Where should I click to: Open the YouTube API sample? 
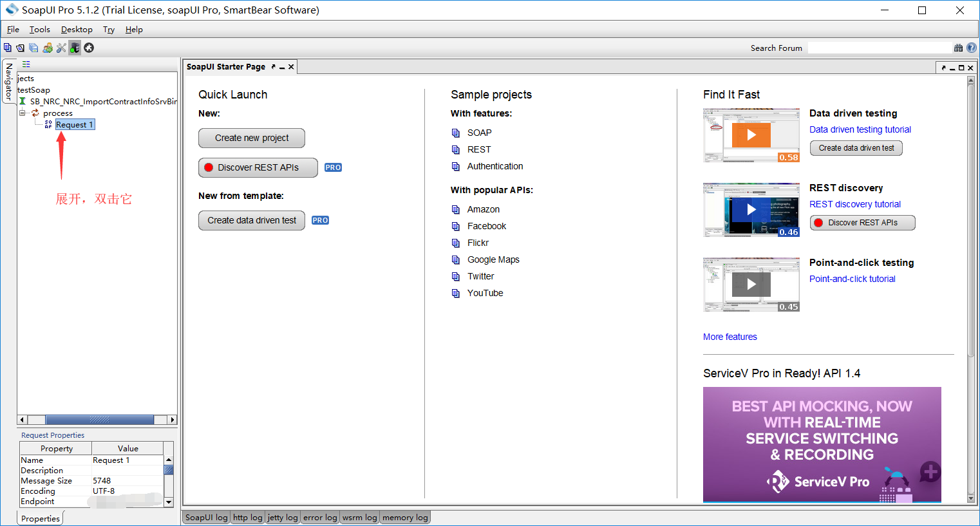485,293
